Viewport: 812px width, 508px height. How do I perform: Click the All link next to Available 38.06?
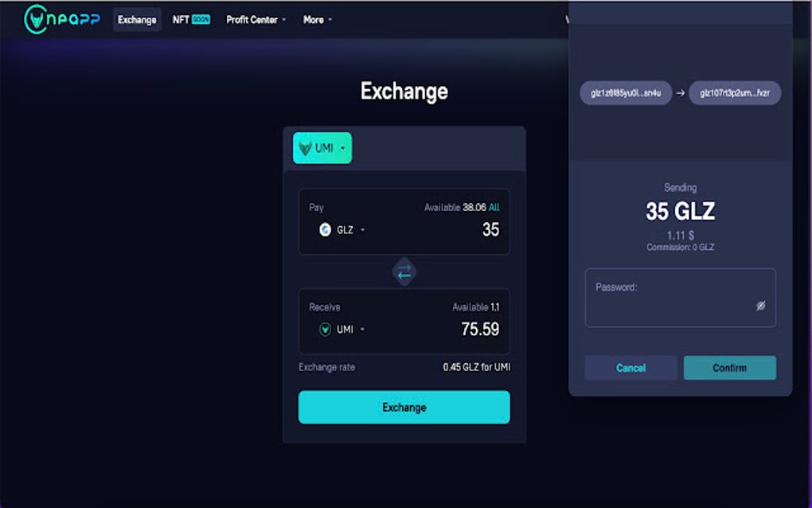(496, 206)
